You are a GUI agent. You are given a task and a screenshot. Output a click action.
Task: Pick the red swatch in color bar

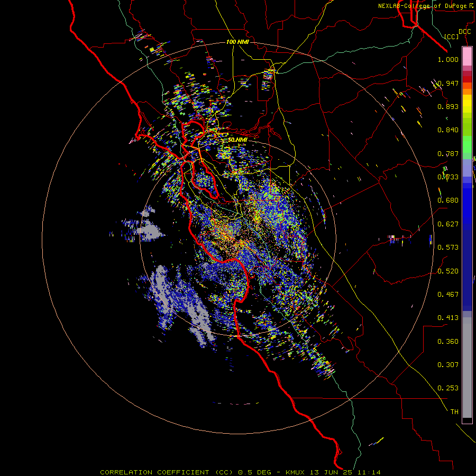pyautogui.click(x=467, y=79)
